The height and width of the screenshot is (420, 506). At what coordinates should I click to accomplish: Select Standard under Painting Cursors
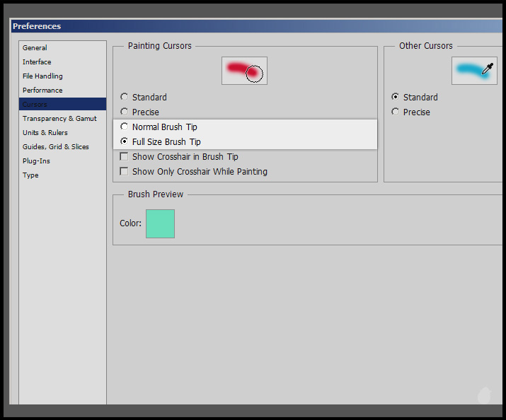pyautogui.click(x=125, y=98)
